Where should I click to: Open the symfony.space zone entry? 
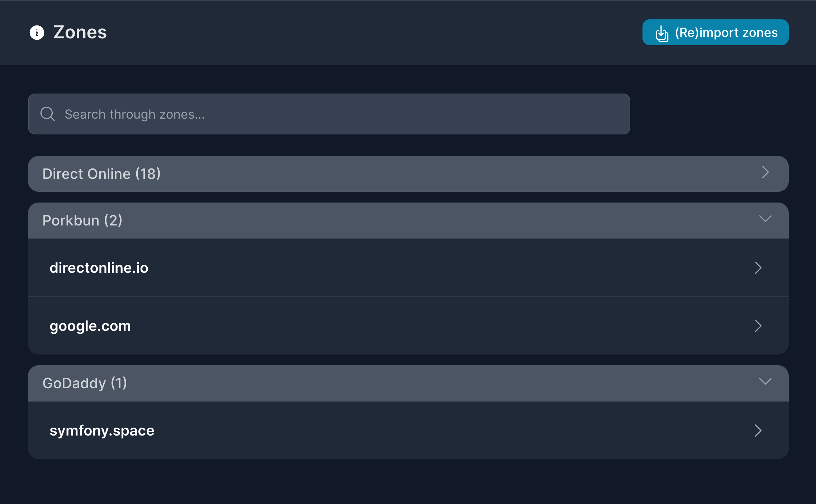click(x=102, y=431)
